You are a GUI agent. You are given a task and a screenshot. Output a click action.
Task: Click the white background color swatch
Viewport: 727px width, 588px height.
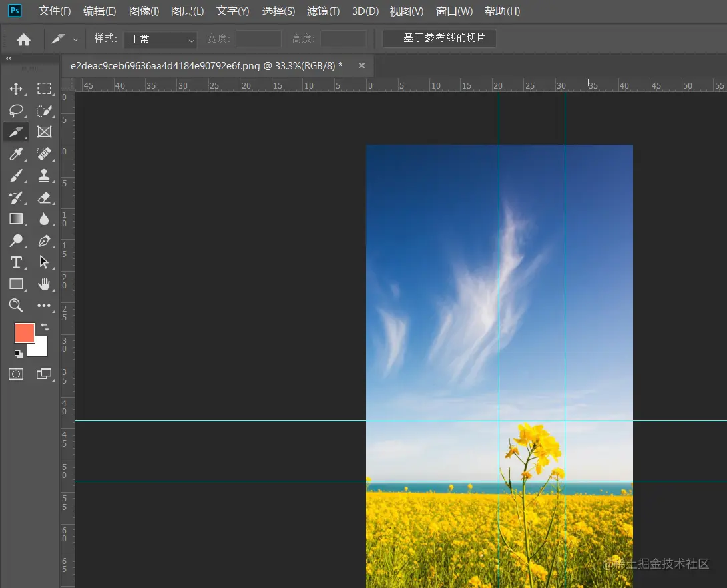41,350
